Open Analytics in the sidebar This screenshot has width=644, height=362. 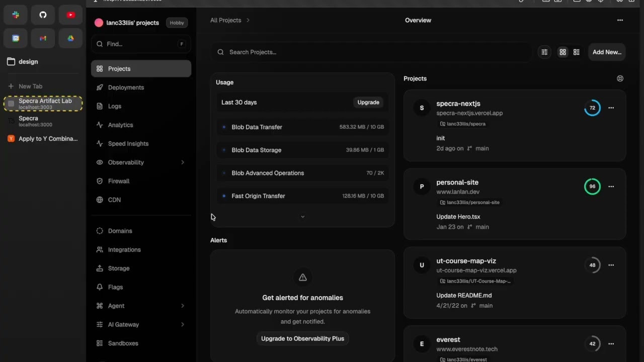click(x=141, y=125)
